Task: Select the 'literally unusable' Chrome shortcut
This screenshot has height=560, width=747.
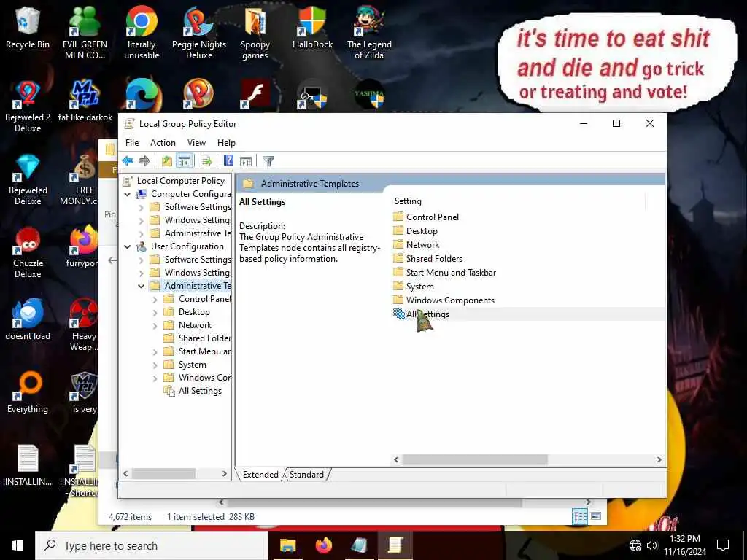Action: point(142,32)
